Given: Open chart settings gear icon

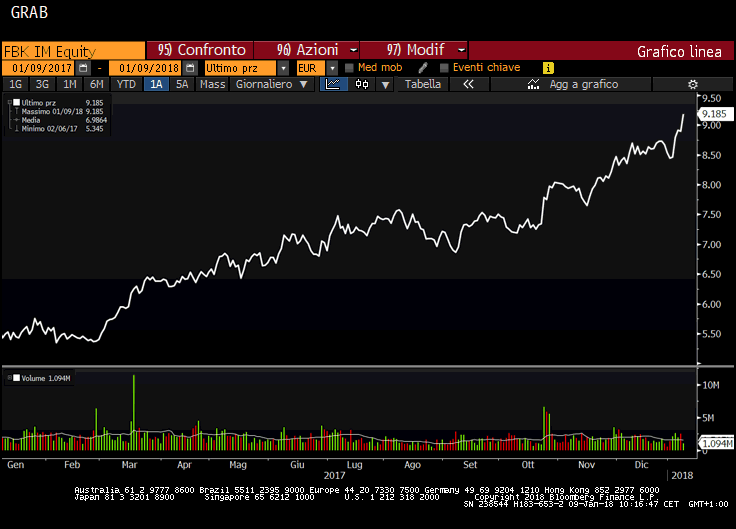Looking at the screenshot, I should [693, 84].
